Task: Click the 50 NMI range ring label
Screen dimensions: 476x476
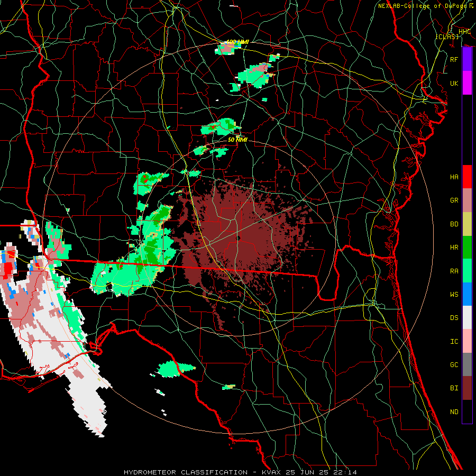Action: click(x=237, y=140)
